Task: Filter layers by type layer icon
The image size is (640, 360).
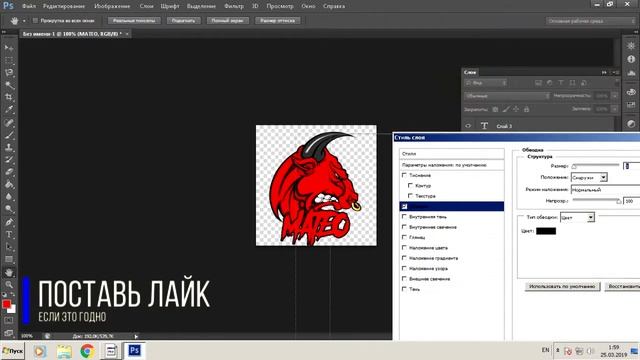Action: click(x=561, y=83)
